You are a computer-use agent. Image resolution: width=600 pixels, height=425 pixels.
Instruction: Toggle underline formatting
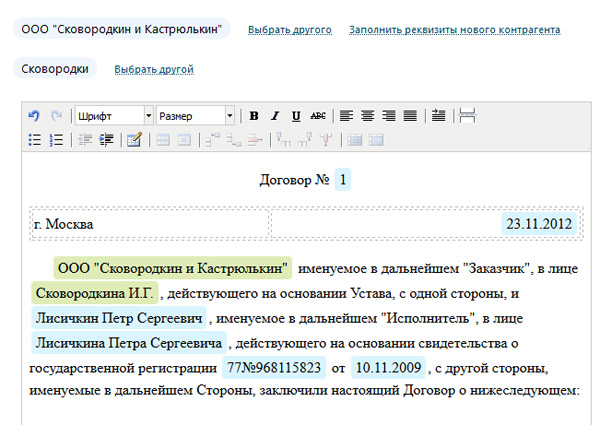[296, 116]
